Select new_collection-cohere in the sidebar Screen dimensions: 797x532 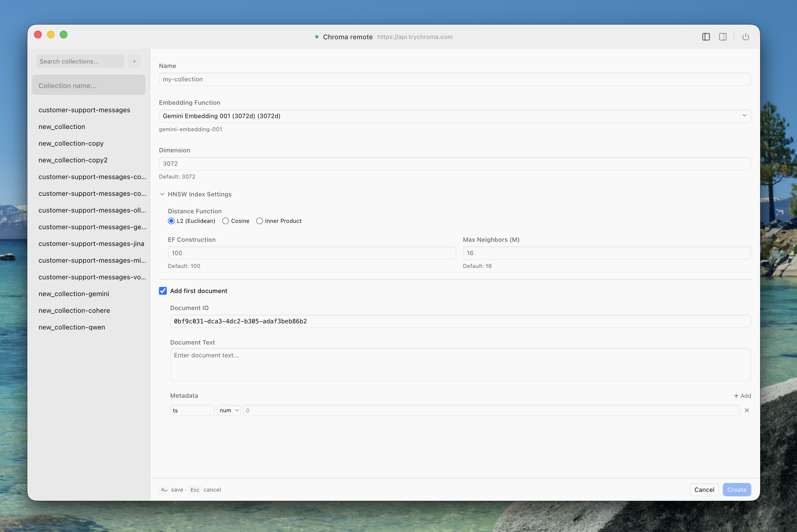click(74, 311)
